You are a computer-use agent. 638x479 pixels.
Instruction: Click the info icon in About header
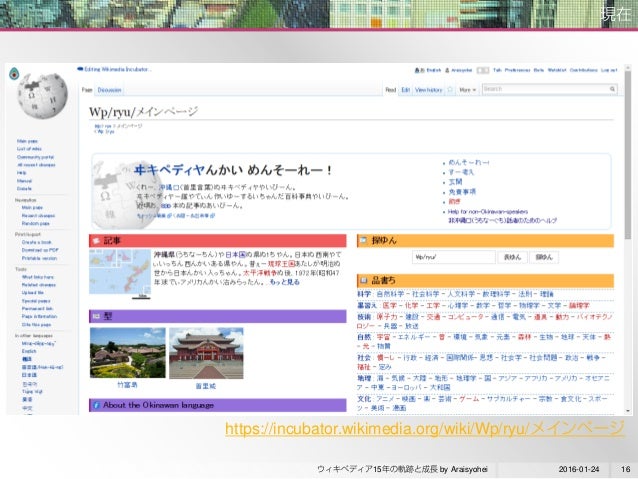(96, 405)
